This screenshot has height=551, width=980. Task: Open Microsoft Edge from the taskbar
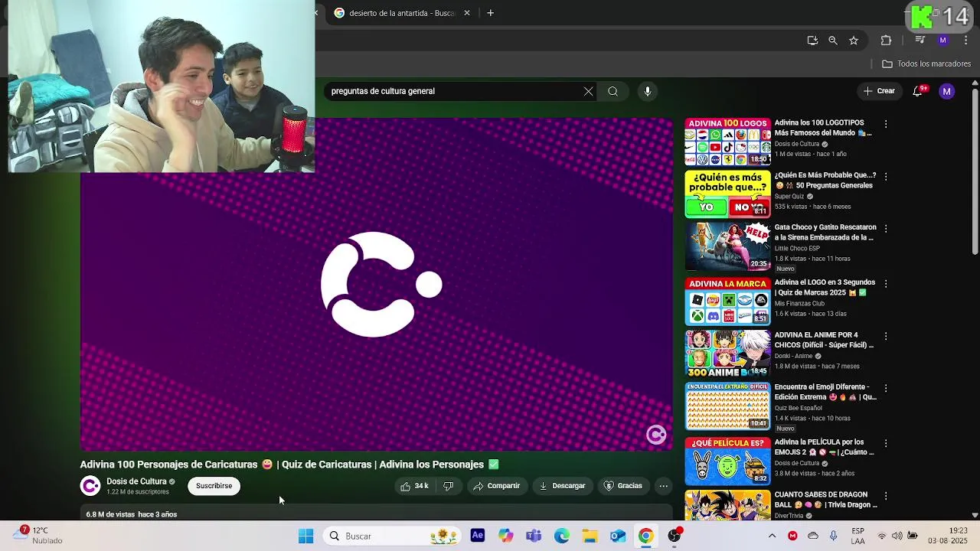pos(562,536)
